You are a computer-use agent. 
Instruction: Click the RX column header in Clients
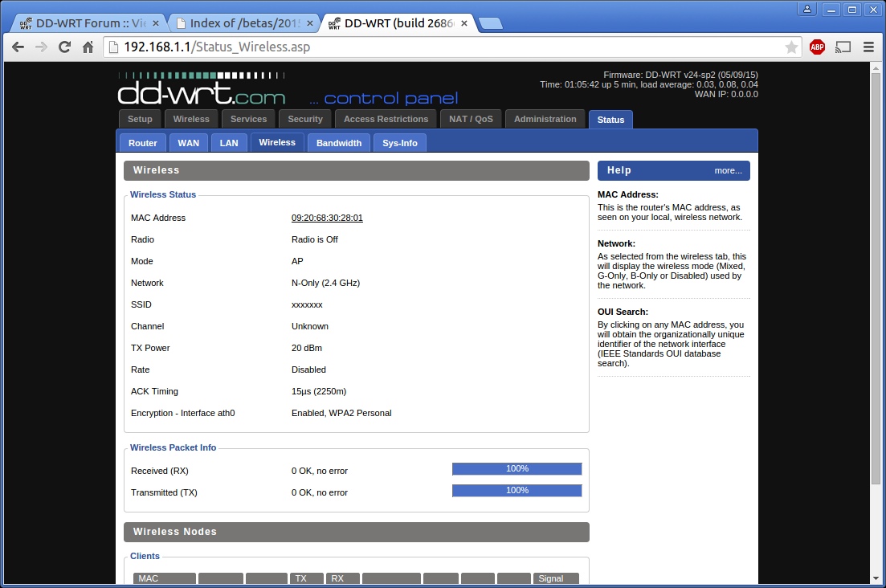343,578
